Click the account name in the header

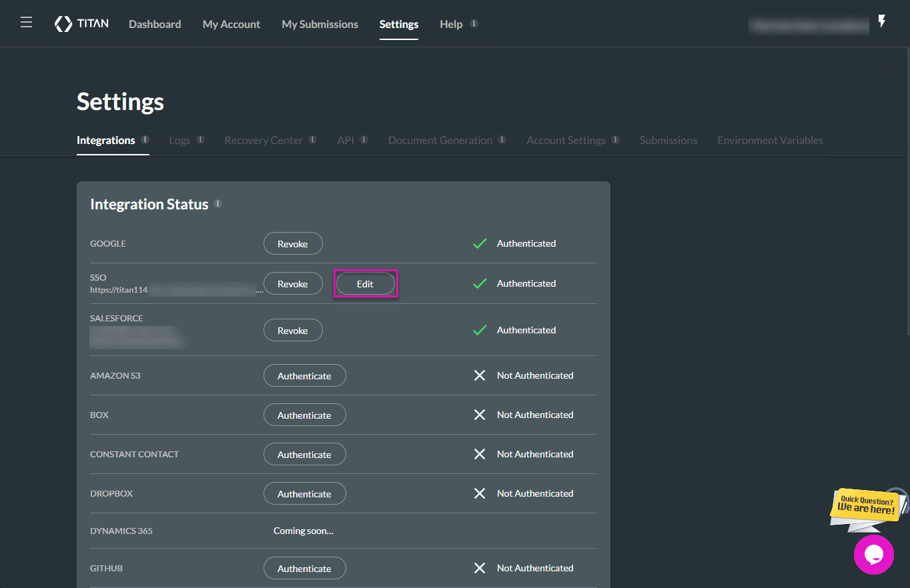point(809,25)
